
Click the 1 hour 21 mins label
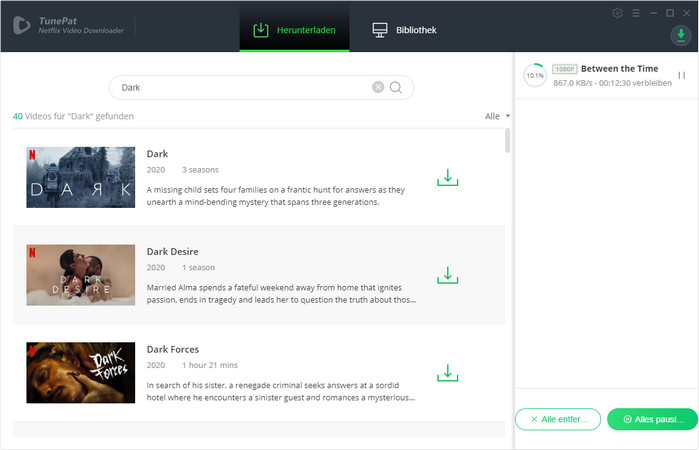coord(210,365)
